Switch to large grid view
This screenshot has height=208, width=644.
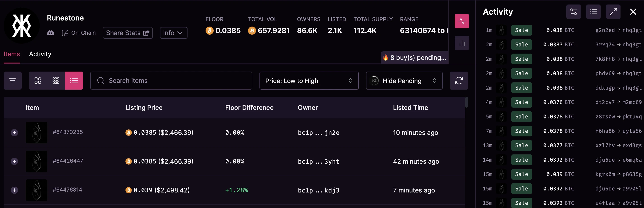38,81
